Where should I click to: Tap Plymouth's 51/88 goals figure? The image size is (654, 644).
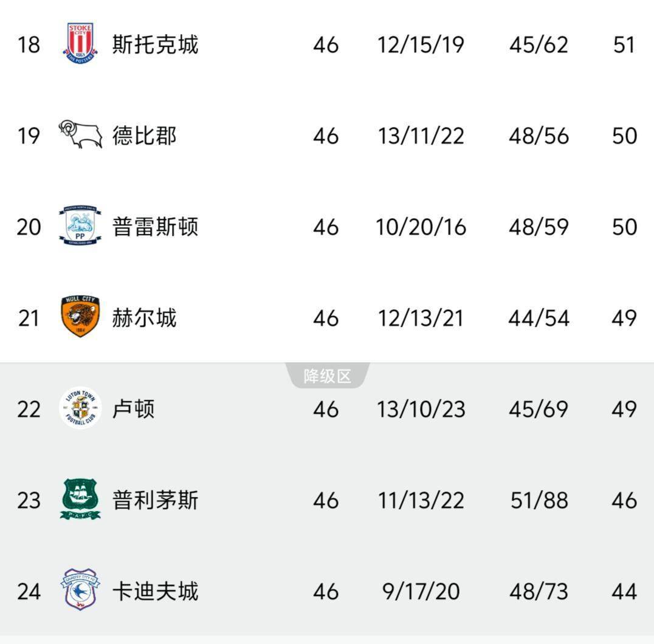point(539,500)
